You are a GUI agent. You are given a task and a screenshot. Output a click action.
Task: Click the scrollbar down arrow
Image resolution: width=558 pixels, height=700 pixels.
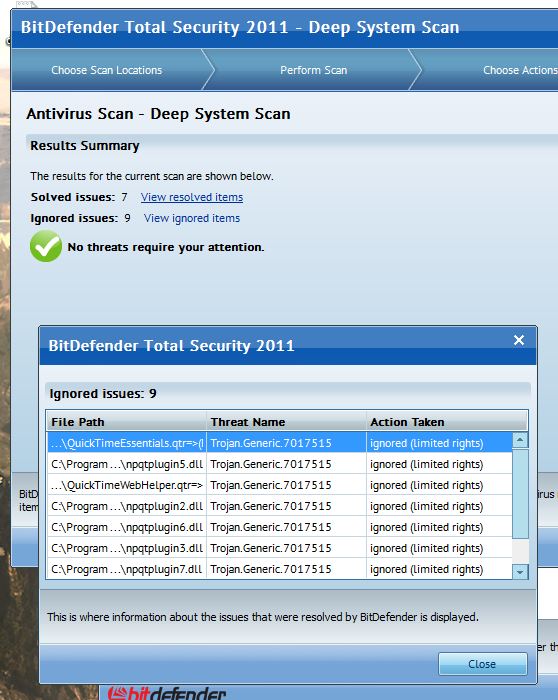coord(520,571)
